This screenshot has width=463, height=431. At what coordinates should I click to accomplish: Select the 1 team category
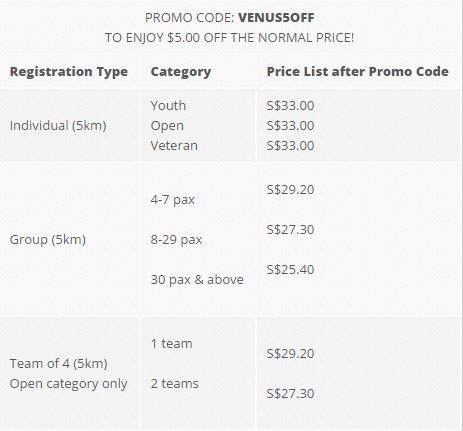click(171, 344)
